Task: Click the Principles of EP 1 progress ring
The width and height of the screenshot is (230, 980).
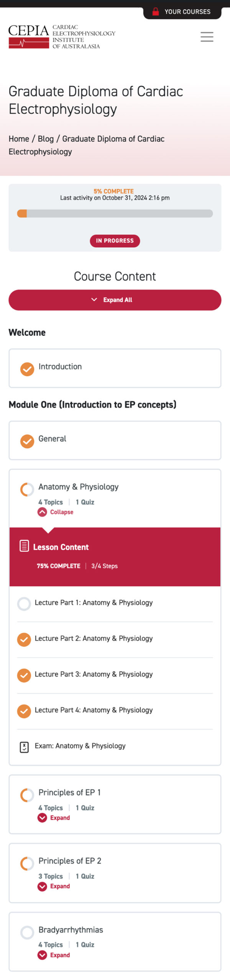Action: coord(27,795)
